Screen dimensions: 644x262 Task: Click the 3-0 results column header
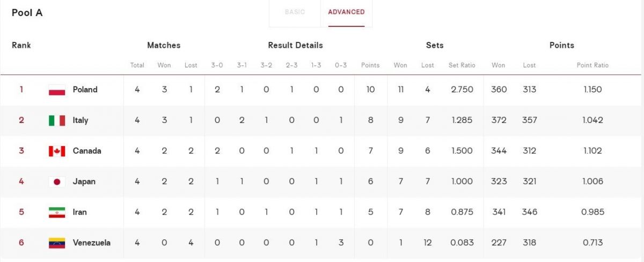[217, 65]
